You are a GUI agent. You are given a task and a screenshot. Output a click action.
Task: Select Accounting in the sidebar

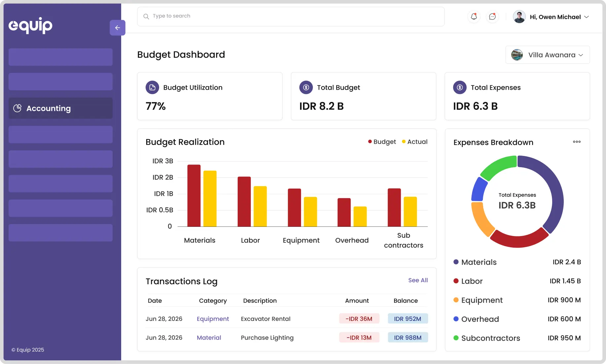point(60,108)
